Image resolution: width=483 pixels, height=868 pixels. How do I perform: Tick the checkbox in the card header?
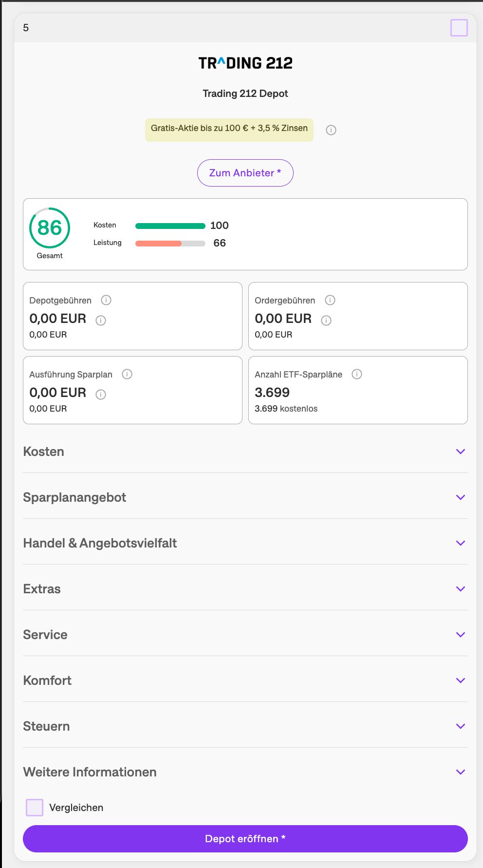click(x=459, y=28)
